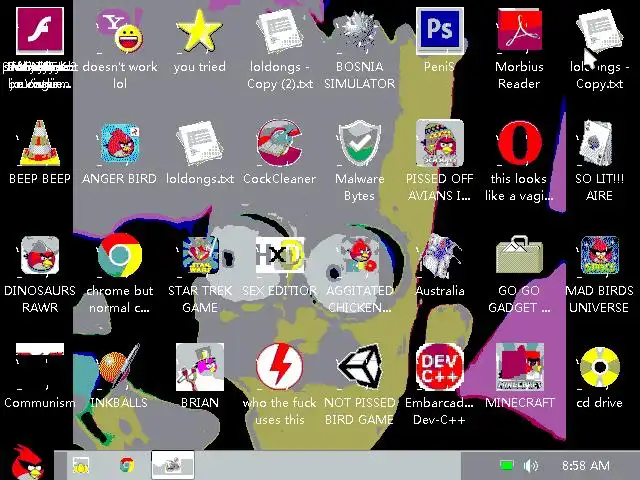Launch MAD BIRDS UNIVERSE icon

(600, 256)
